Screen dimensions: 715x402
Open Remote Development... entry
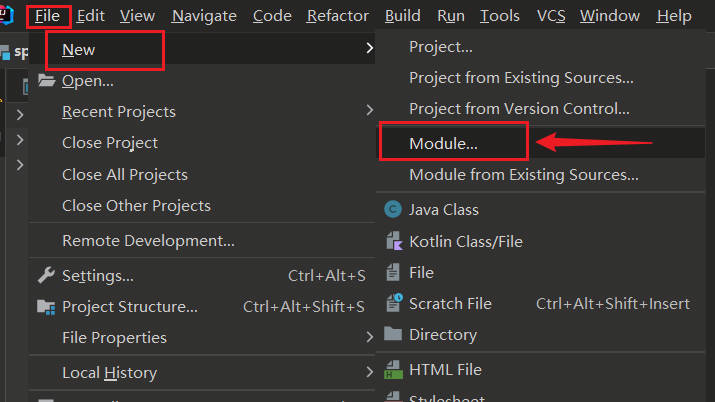pos(148,241)
